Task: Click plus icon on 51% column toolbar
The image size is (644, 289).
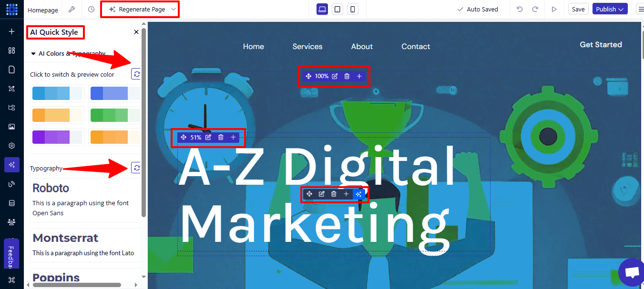Action: 233,137
